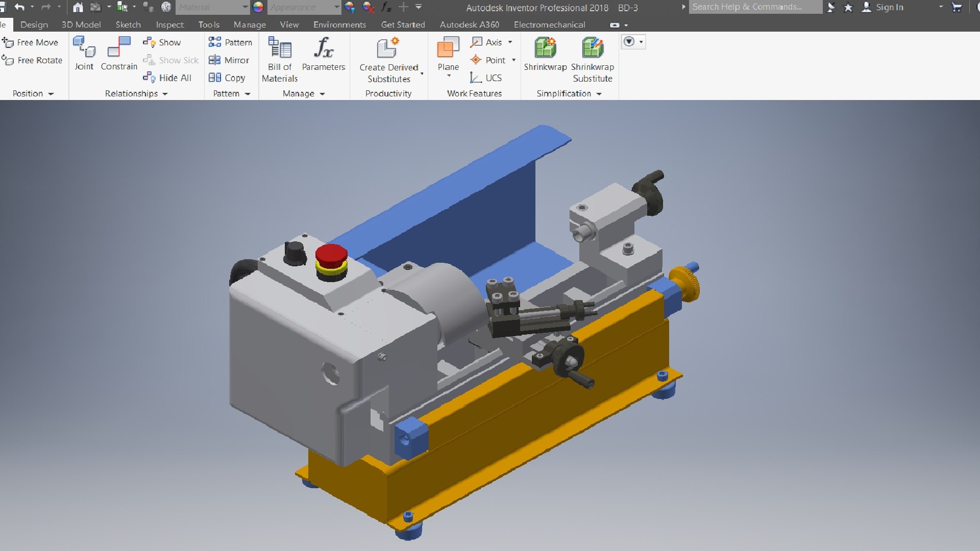Switch to the Inspect tab
The image size is (980, 551).
170,24
